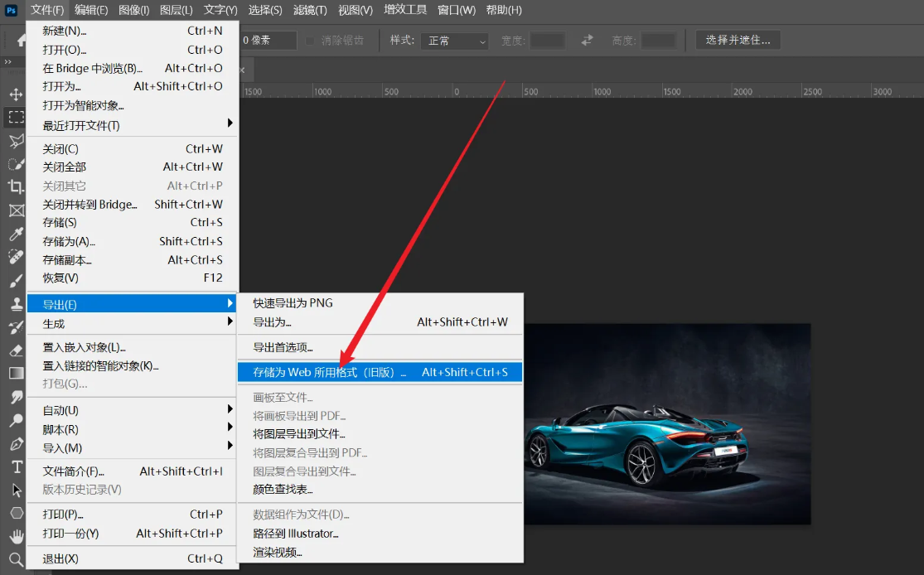This screenshot has height=575, width=924.
Task: Select the Dodge tool
Action: [x=16, y=421]
